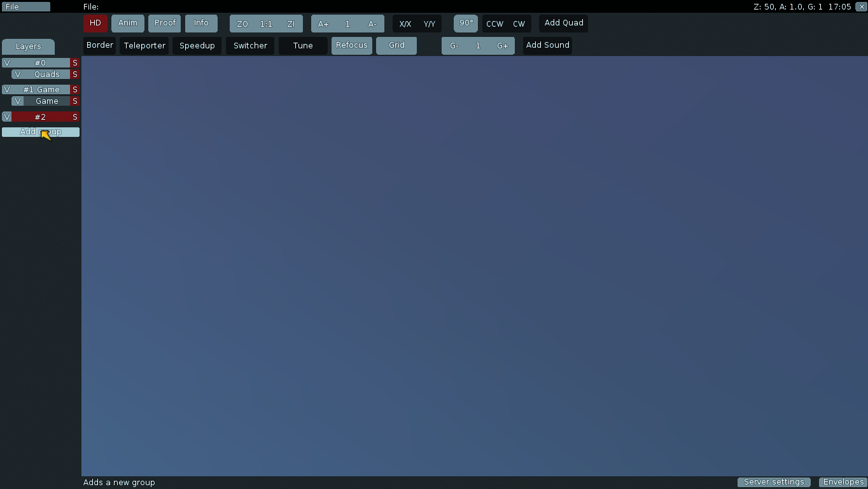Click the ZO zoom out button

coord(242,24)
